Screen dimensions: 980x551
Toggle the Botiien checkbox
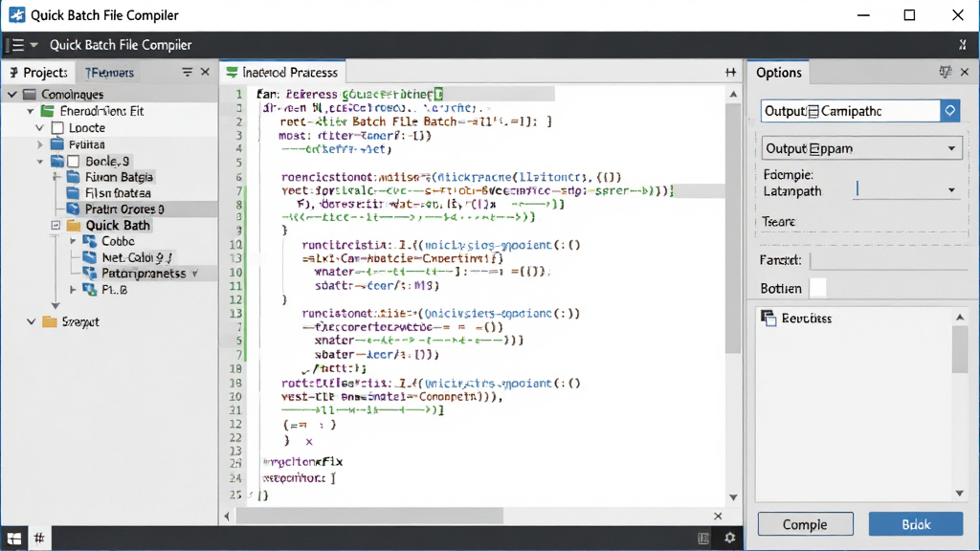pyautogui.click(x=817, y=288)
